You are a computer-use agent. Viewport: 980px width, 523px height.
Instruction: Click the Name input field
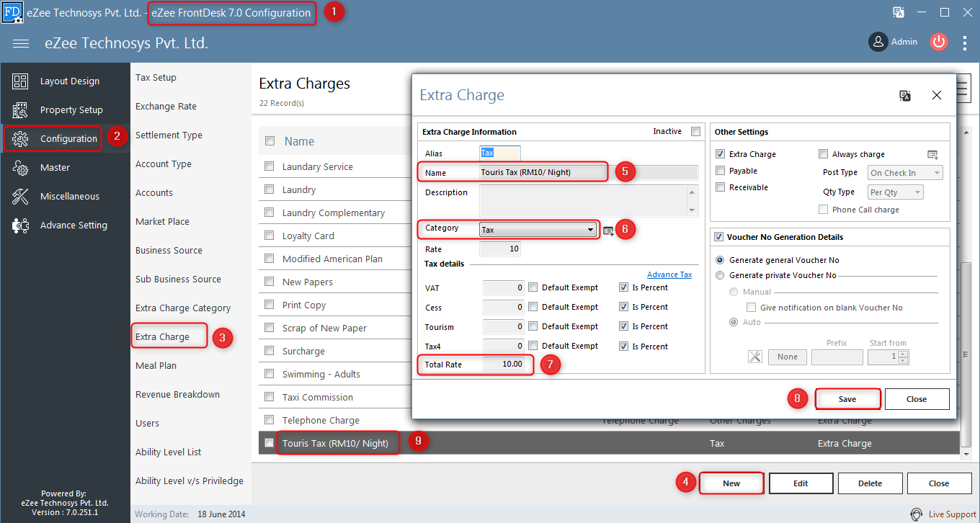pos(589,172)
